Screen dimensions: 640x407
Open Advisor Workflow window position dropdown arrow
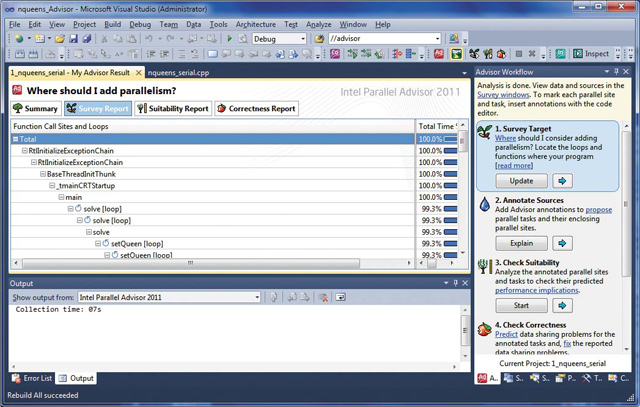tap(607, 71)
